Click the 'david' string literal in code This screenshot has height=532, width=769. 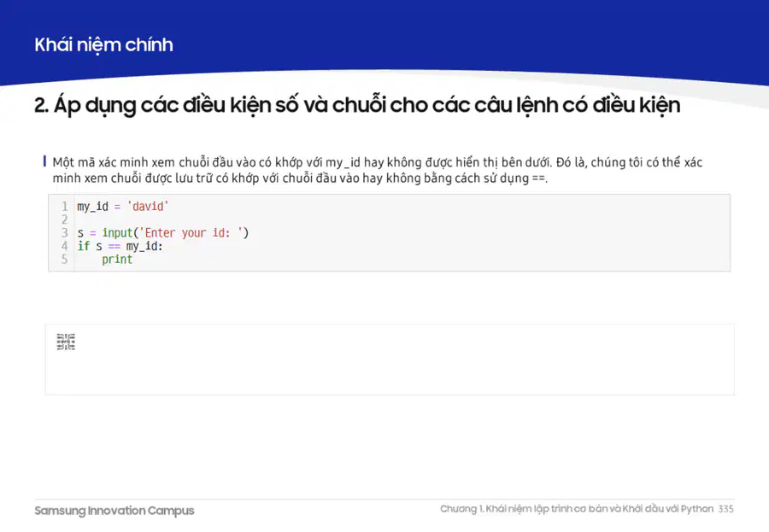click(148, 207)
